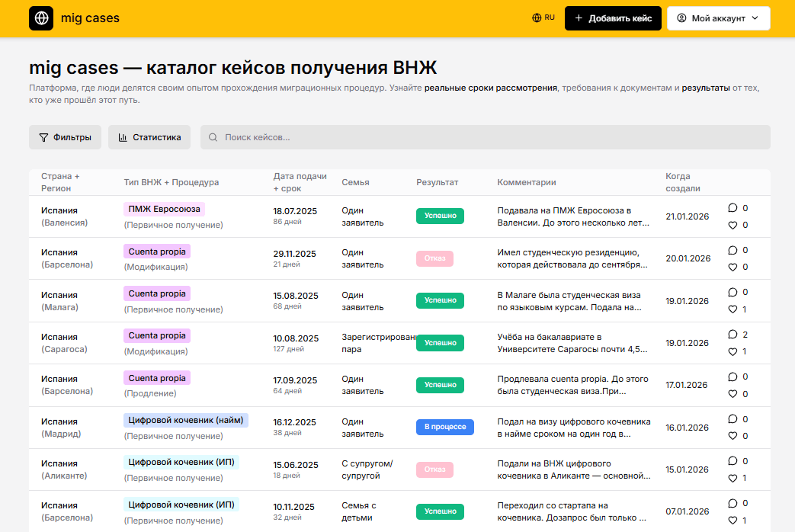Click the magnifier icon in the search bar
Viewport: 795px width, 532px height.
[212, 137]
